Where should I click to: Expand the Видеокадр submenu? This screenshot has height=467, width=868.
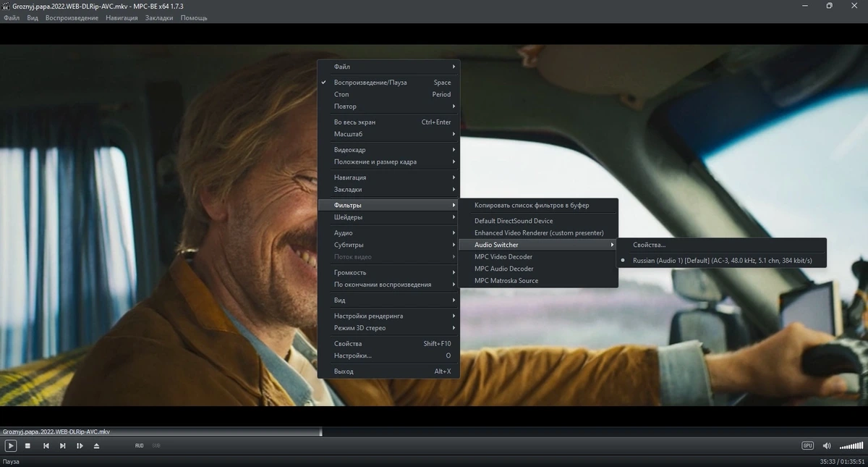(x=388, y=150)
